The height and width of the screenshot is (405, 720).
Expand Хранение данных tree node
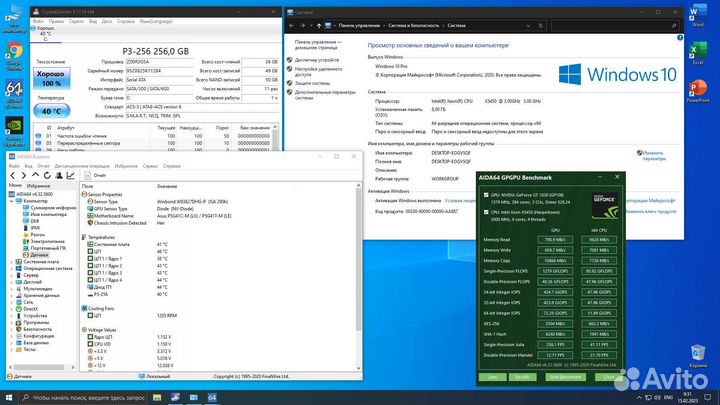(x=11, y=296)
